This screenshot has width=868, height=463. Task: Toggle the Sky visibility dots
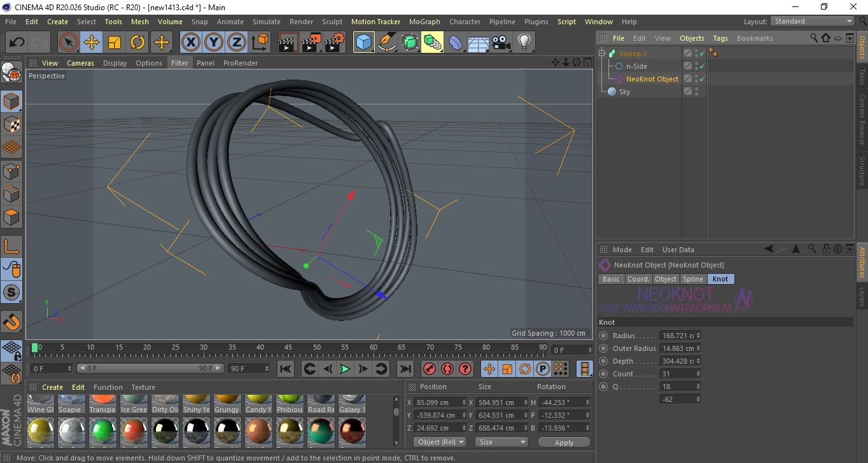pyautogui.click(x=697, y=92)
